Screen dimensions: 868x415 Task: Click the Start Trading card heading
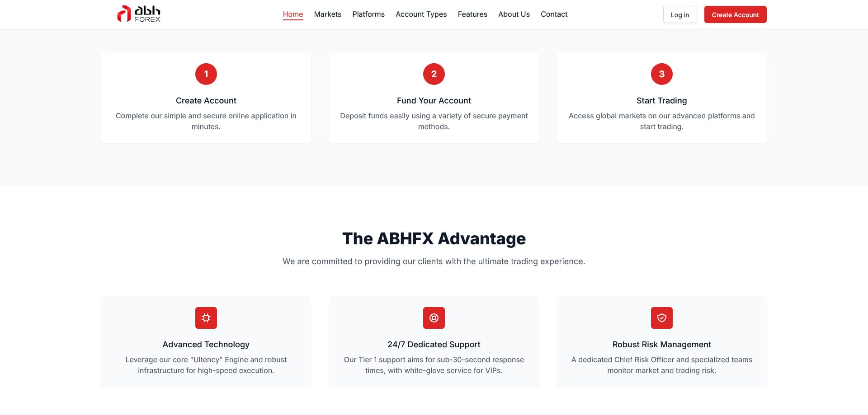coord(661,101)
